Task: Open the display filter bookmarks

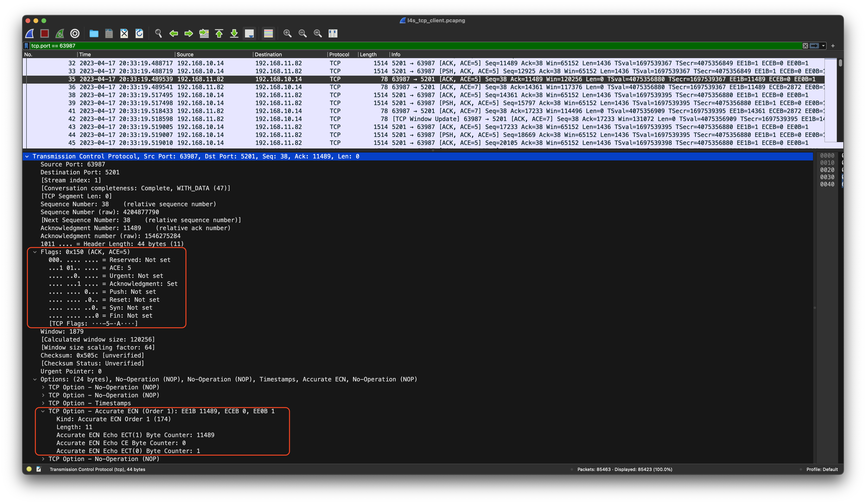Action: (26, 45)
